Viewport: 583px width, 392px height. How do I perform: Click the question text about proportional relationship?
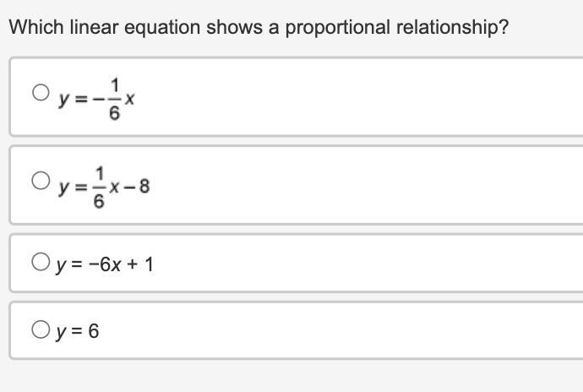[259, 28]
